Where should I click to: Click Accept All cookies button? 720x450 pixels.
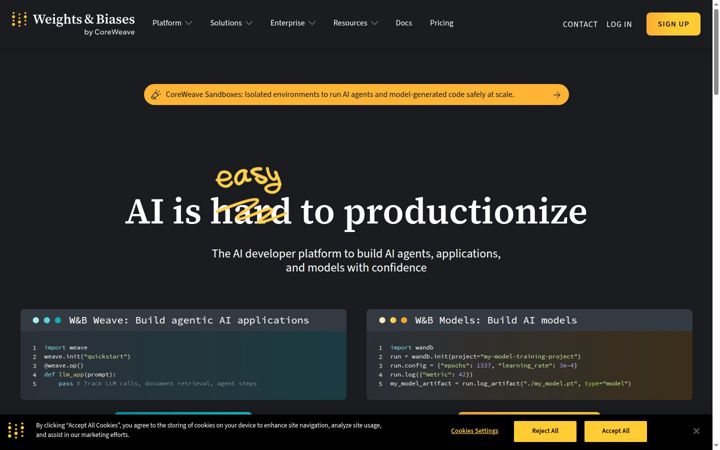(615, 431)
